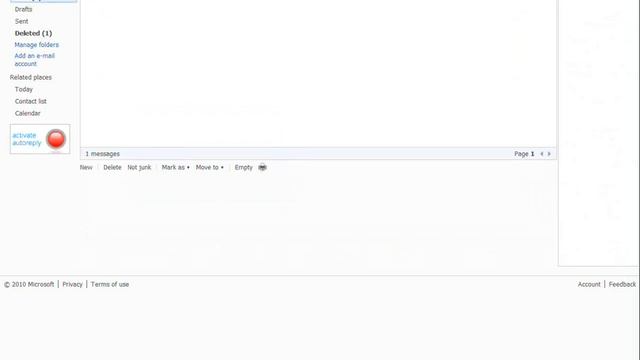Open the Contact list

coord(31,101)
